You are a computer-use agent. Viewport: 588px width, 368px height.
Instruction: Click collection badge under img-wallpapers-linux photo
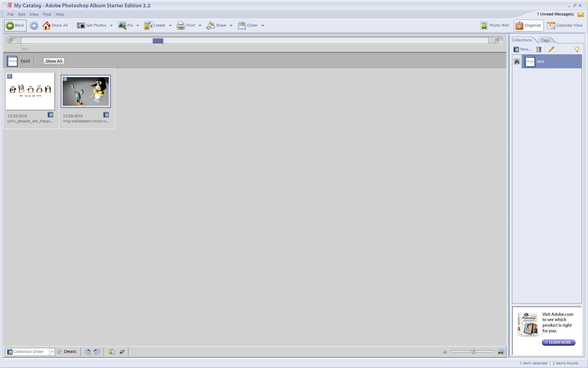pos(106,115)
